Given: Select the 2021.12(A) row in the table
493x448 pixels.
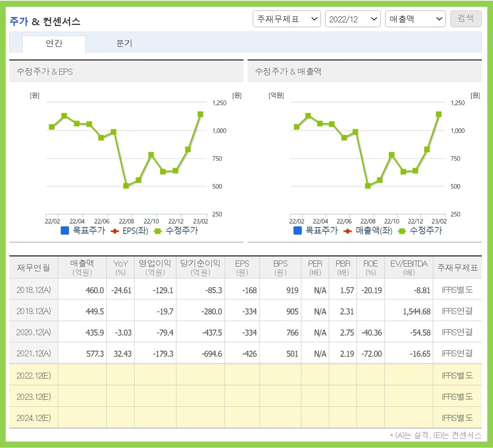Looking at the screenshot, I should pos(33,353).
